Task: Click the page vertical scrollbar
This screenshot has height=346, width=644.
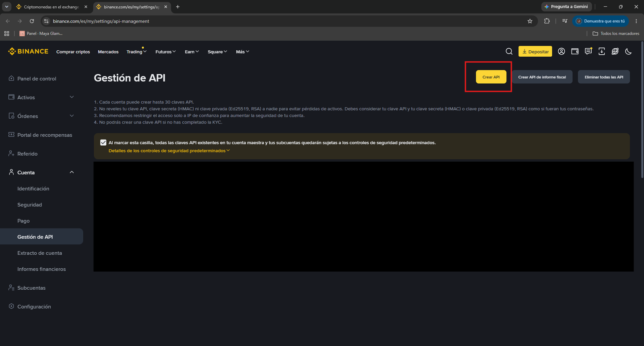Action: point(642,109)
